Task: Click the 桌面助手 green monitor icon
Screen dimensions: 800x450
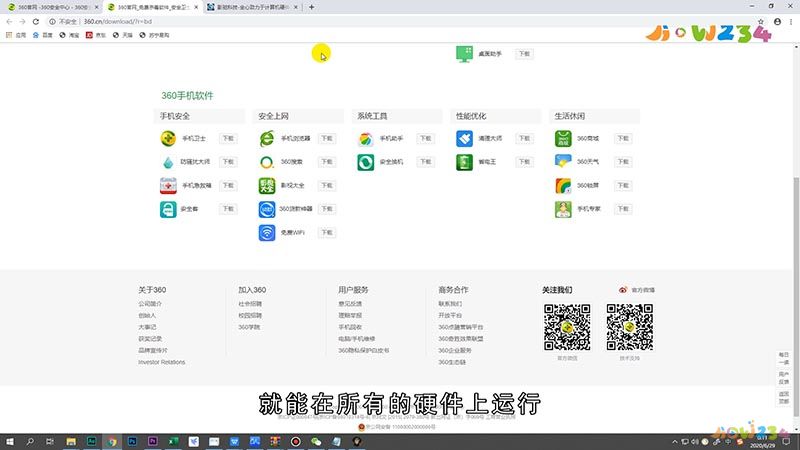Action: pyautogui.click(x=464, y=54)
